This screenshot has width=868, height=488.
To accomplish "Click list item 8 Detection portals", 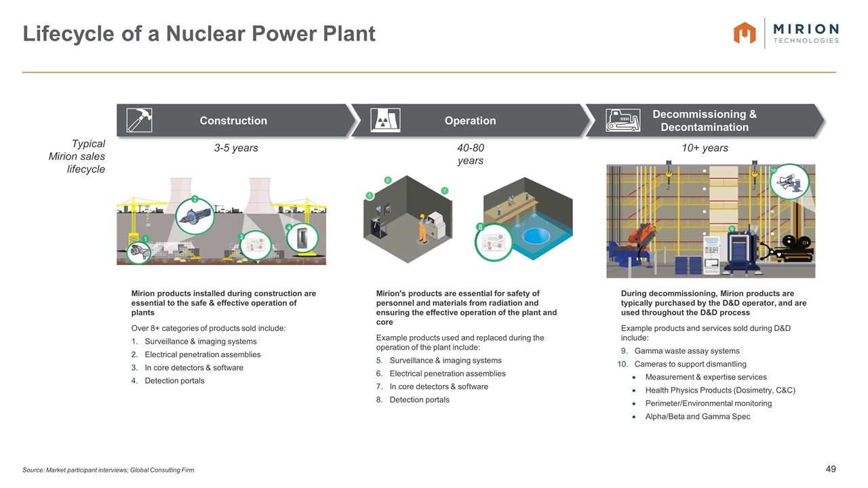I will 412,399.
